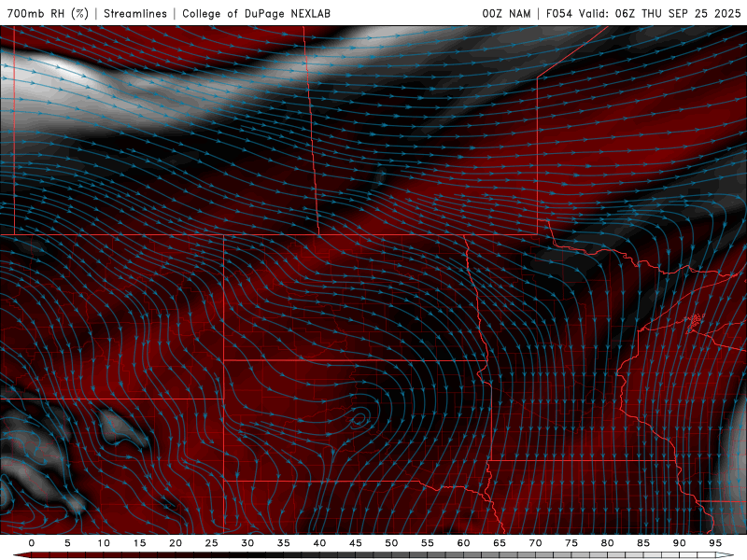Click the "College of DuPage NEXLAB" text

click(256, 13)
